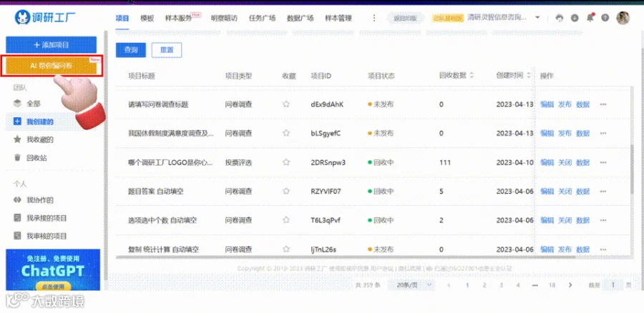Click the next page arrow in pagination
The height and width of the screenshot is (313, 644).
[x=570, y=284]
